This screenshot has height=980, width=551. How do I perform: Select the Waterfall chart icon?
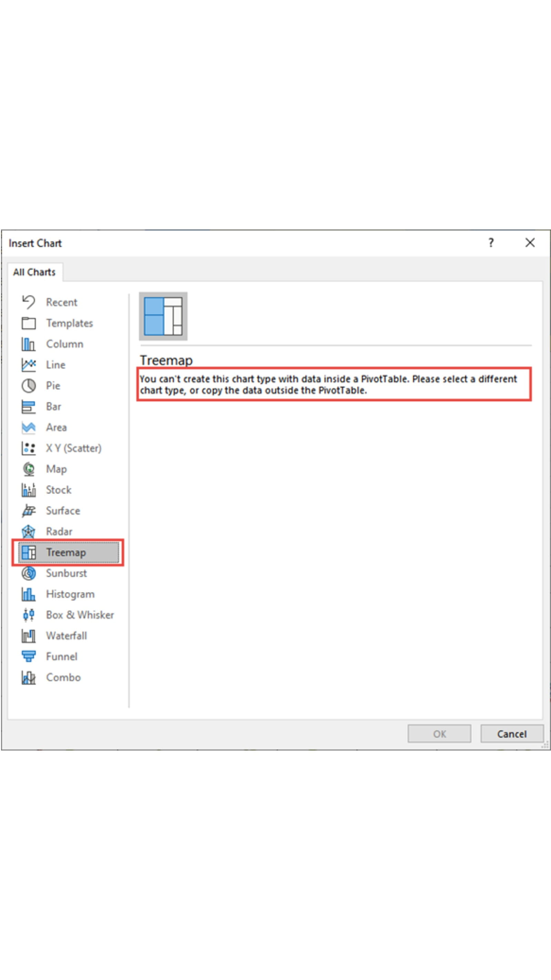pyautogui.click(x=29, y=636)
